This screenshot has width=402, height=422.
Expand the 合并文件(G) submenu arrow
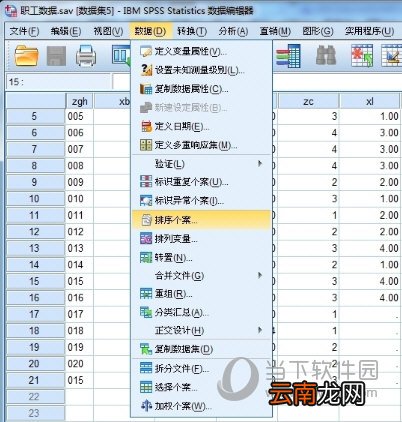point(260,275)
